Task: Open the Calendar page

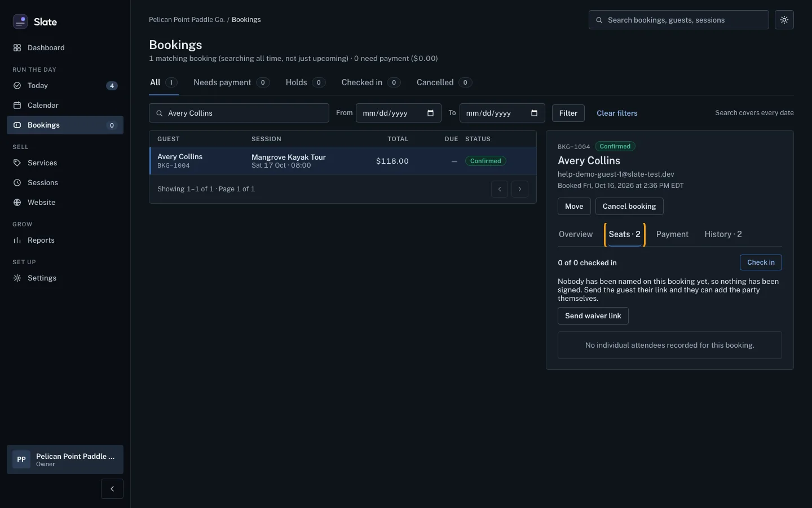Action: 65,106
